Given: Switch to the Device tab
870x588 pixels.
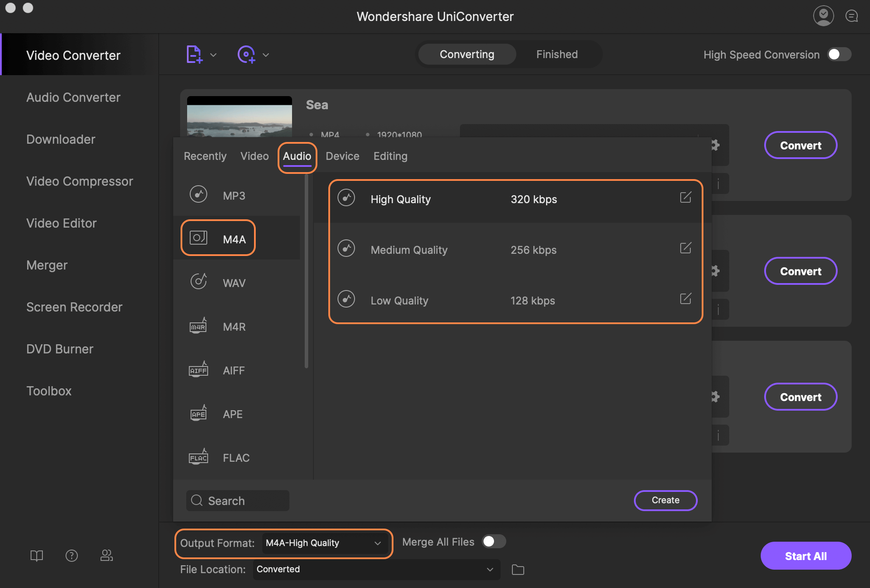Looking at the screenshot, I should 342,156.
